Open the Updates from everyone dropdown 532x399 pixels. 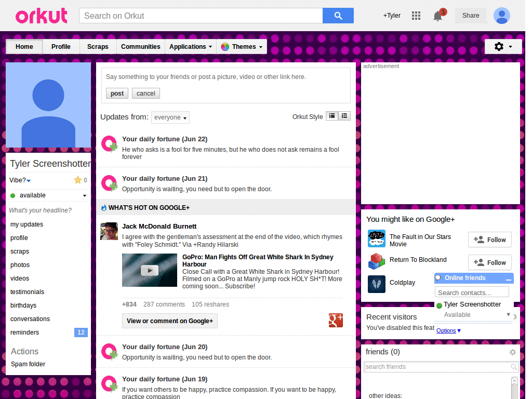pos(170,117)
